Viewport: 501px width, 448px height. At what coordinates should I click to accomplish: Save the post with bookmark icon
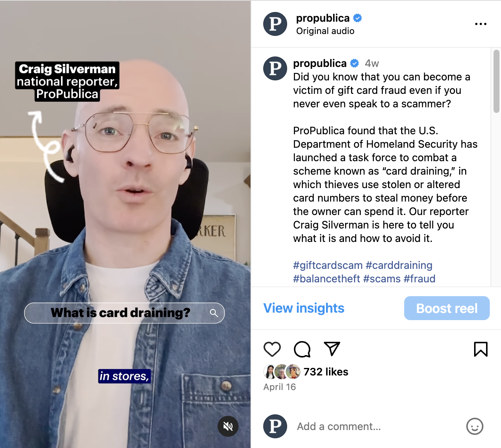point(481,349)
